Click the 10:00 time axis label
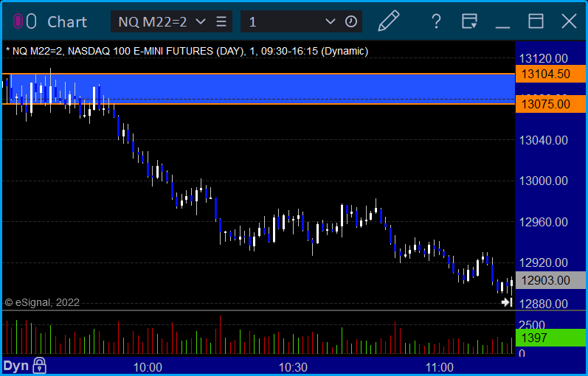The width and height of the screenshot is (588, 376). pos(148,367)
